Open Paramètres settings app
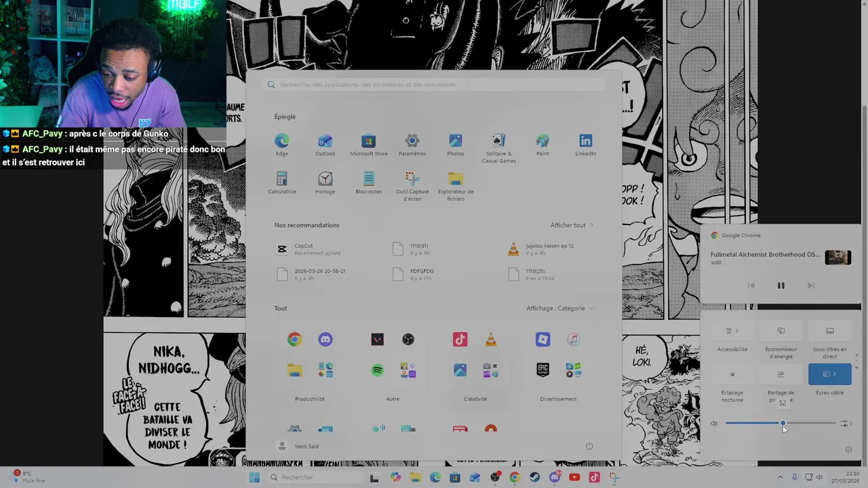 coord(412,144)
